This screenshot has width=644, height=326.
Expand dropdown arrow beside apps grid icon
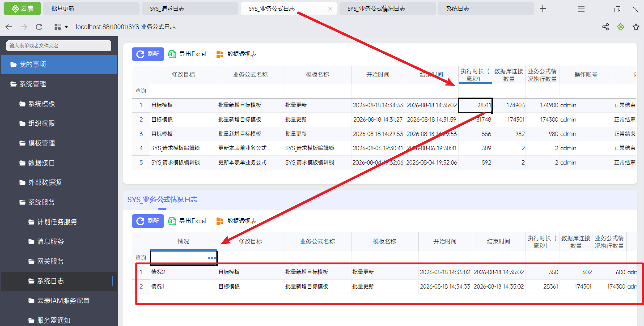[66, 27]
